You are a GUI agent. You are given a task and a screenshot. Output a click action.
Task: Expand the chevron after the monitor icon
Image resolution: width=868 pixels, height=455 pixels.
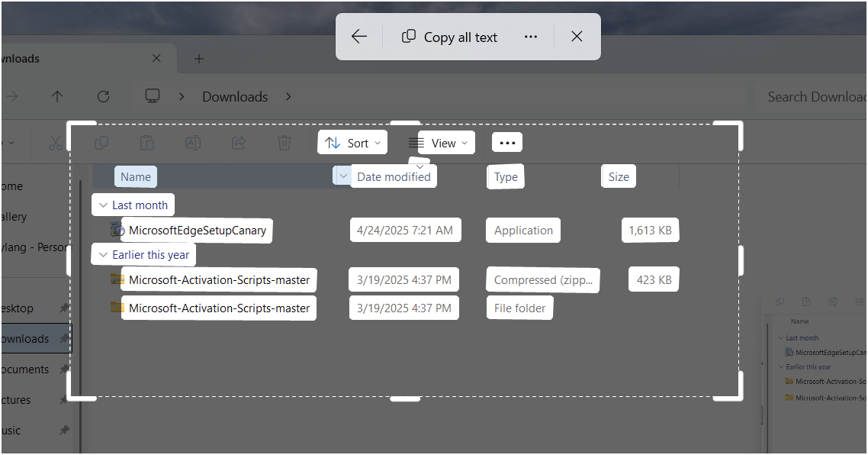[x=182, y=96]
